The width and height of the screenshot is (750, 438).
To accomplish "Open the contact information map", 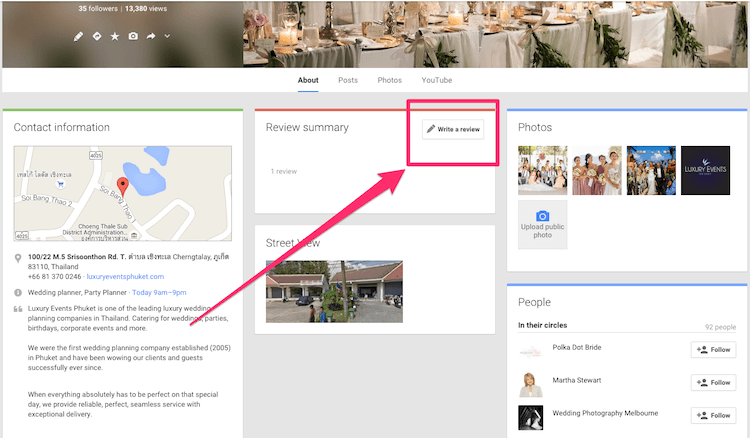I will [x=123, y=193].
